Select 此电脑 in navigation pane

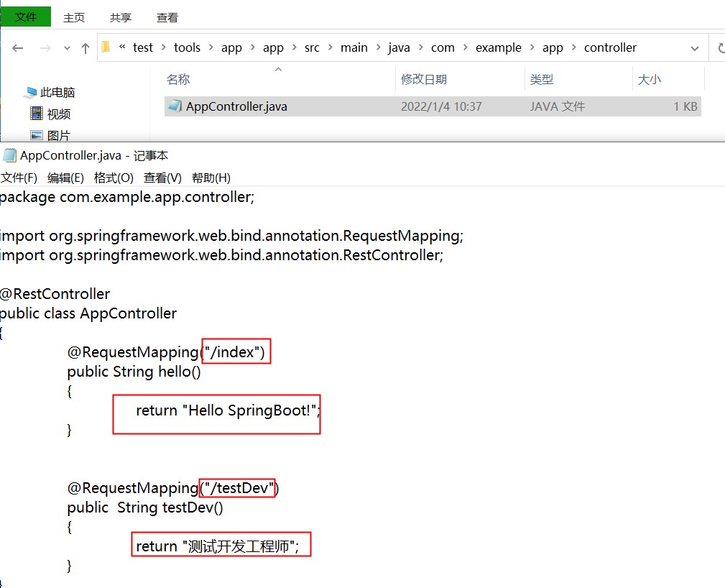pyautogui.click(x=57, y=93)
